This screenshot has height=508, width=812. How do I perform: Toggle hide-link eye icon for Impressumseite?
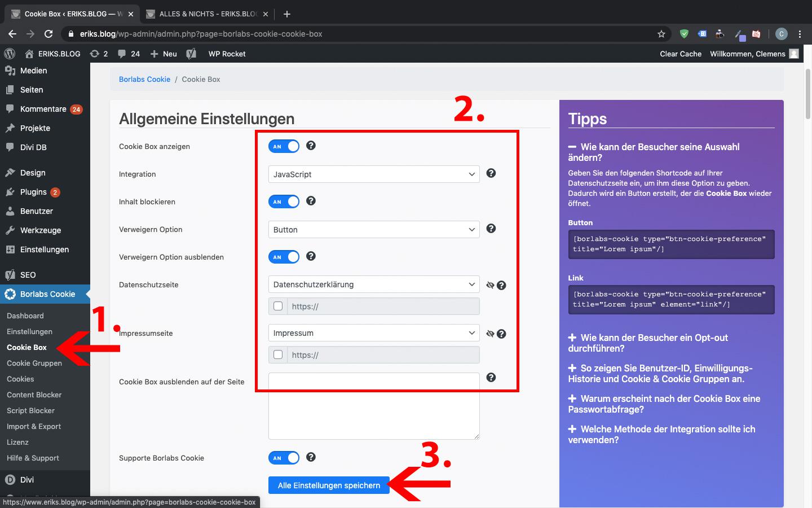tap(490, 334)
